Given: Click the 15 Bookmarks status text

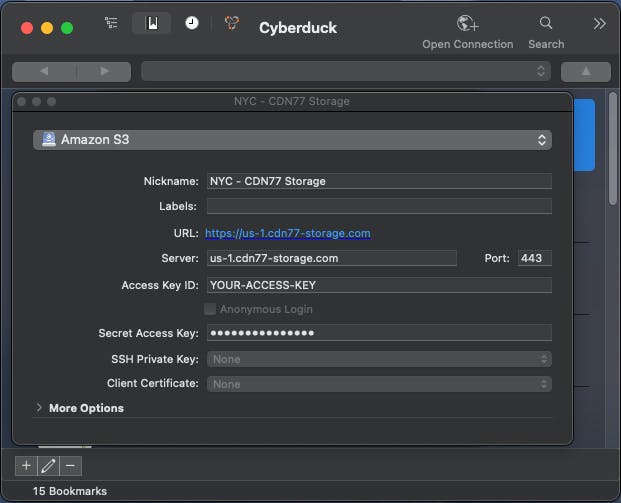Looking at the screenshot, I should point(70,491).
